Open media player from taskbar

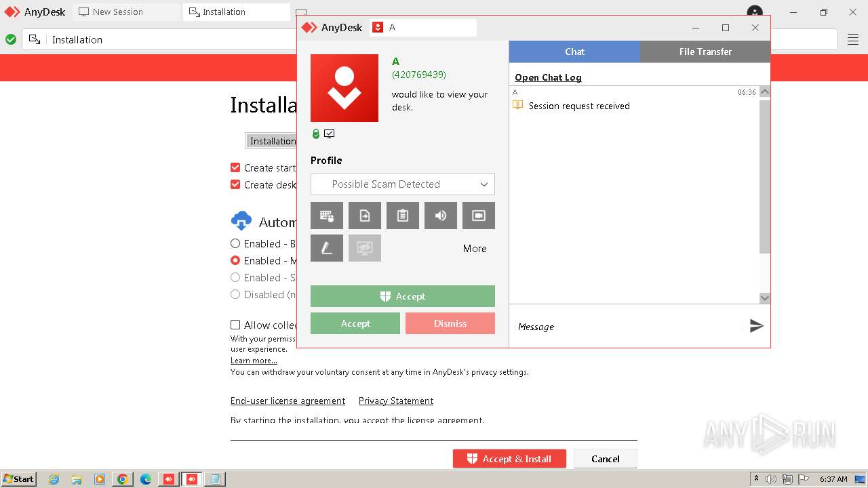pos(100,479)
